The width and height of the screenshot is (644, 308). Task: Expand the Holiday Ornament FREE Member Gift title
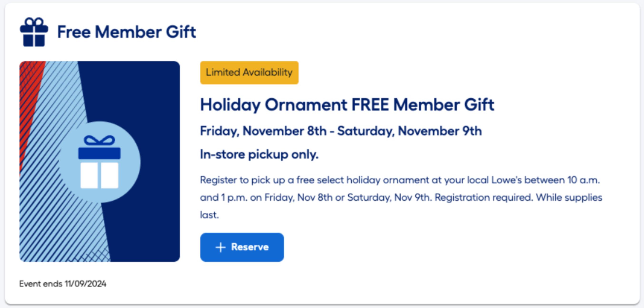pos(347,105)
